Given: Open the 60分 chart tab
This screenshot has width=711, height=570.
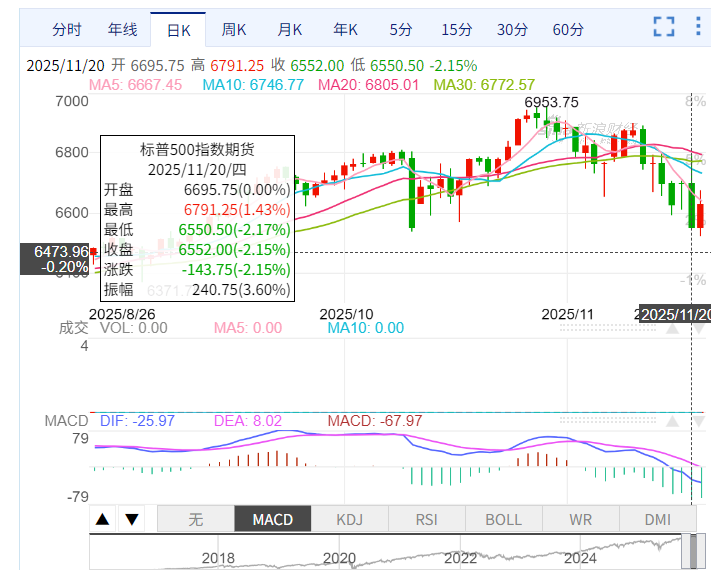Looking at the screenshot, I should tap(568, 29).
